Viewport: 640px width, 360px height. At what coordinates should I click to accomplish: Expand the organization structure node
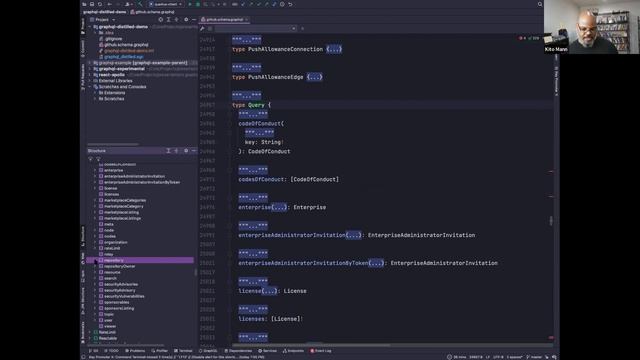point(95,242)
